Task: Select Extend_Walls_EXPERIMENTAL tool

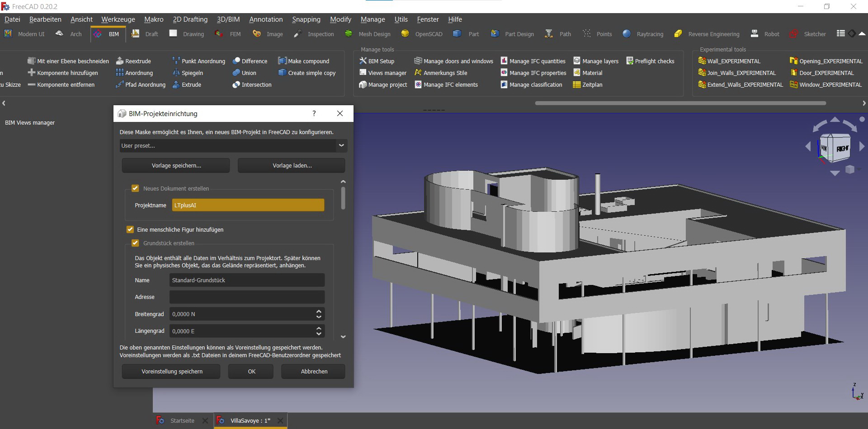Action: (x=741, y=84)
